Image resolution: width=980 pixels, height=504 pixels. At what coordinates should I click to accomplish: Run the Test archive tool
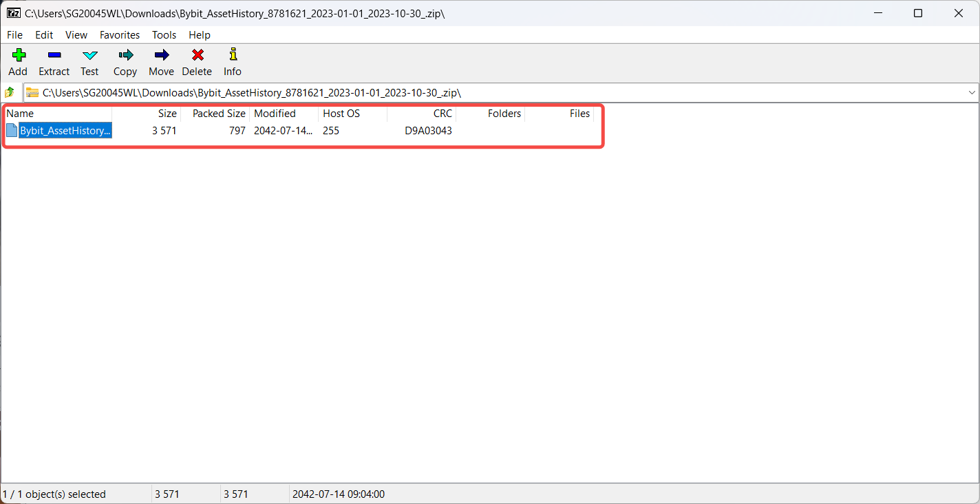pos(89,56)
